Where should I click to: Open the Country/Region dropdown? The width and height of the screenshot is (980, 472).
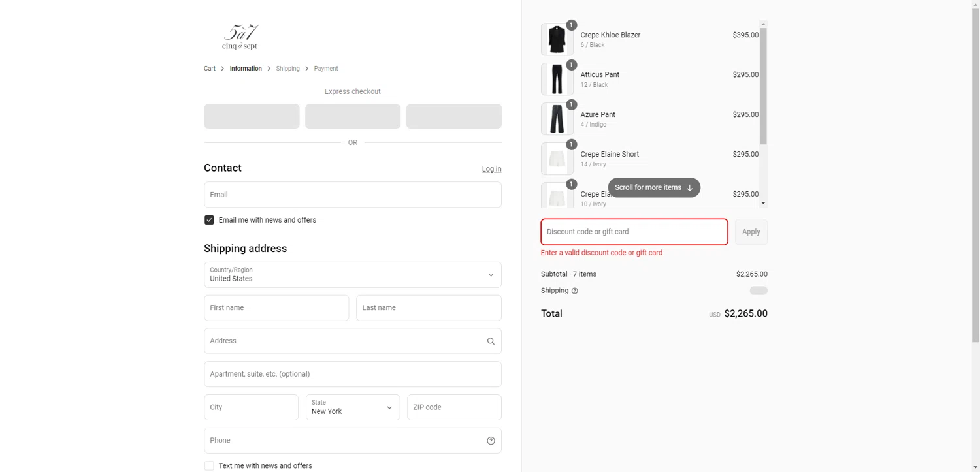(x=353, y=275)
